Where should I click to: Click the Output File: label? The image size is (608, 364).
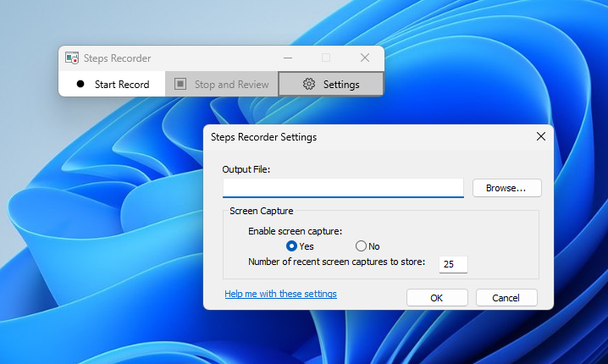click(x=246, y=169)
